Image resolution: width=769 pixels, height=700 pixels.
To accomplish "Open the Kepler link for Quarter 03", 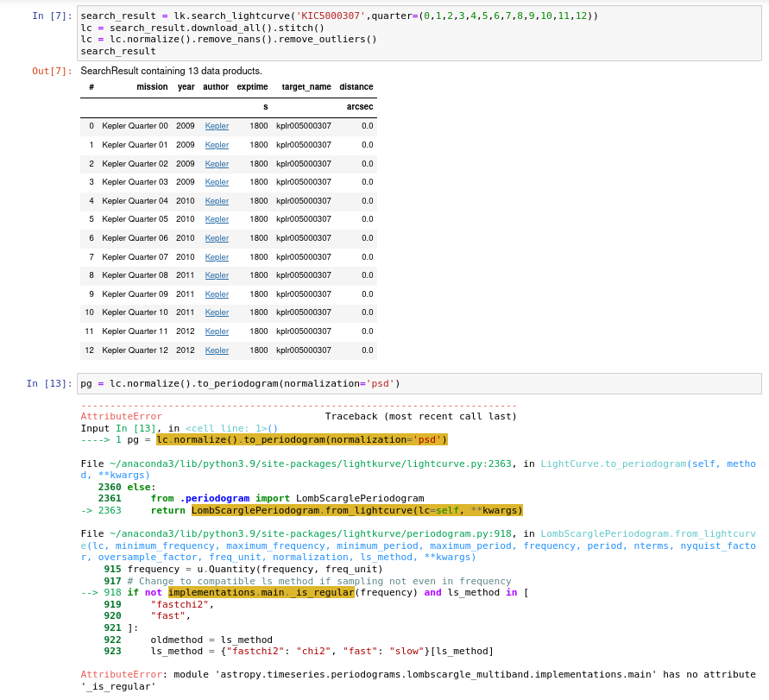I will 217,182.
